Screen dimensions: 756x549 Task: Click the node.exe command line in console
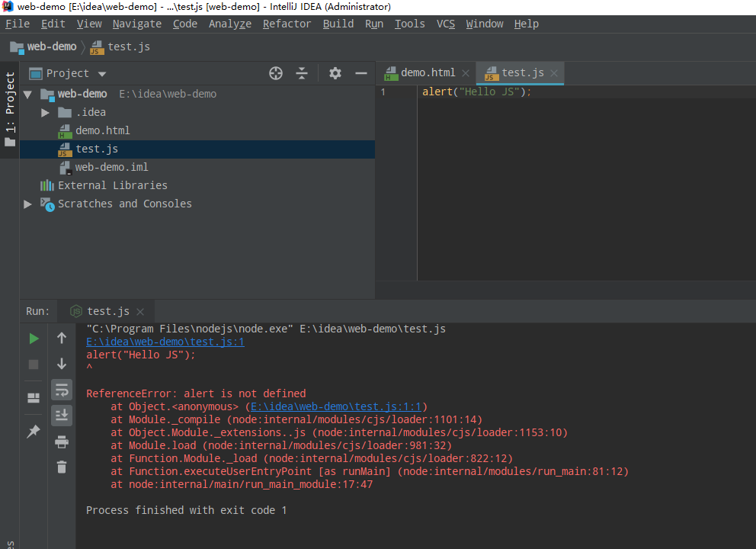click(x=266, y=329)
